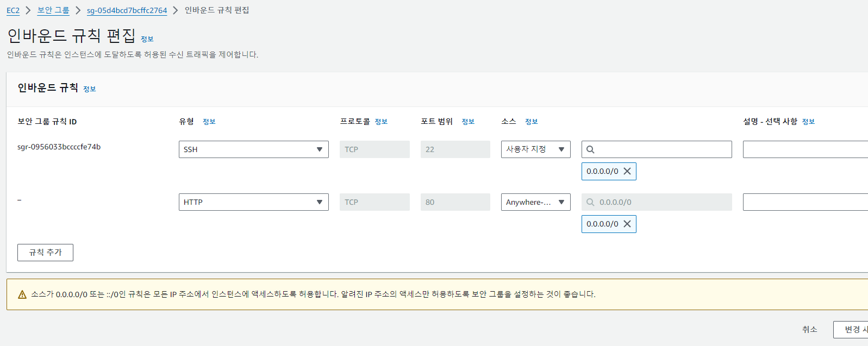This screenshot has height=346, width=868.
Task: Focus the SSH rule description field
Action: tap(805, 149)
